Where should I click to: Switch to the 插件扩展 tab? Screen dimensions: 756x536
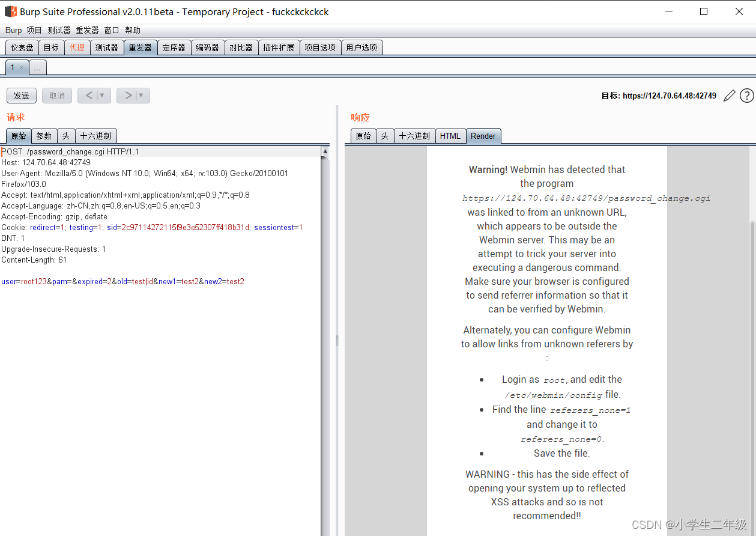point(279,47)
